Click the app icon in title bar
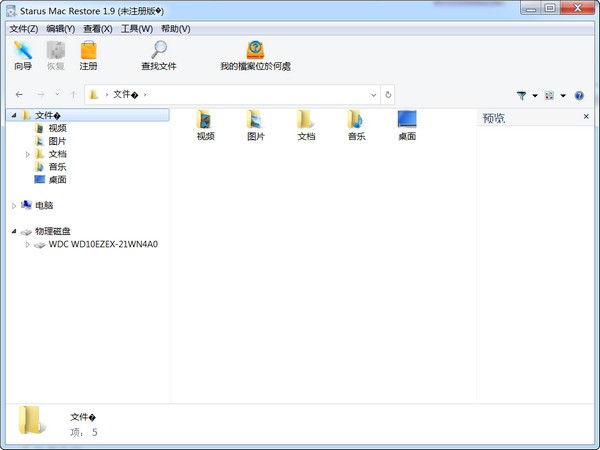Viewport: 600px width, 450px height. (x=11, y=11)
